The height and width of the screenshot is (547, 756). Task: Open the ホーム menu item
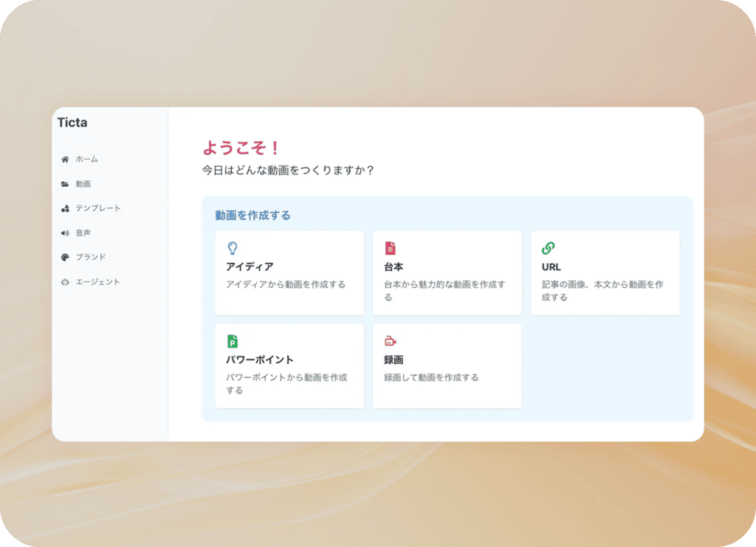(x=86, y=159)
